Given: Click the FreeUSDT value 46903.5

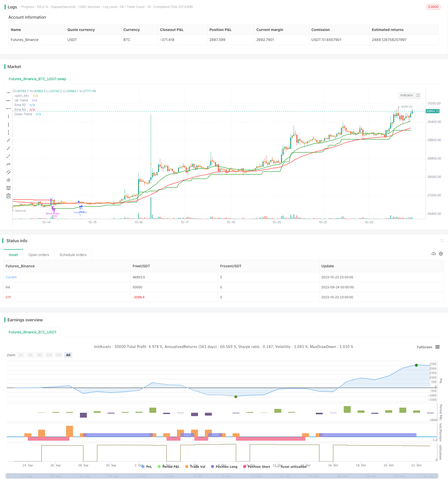Looking at the screenshot, I should (139, 277).
